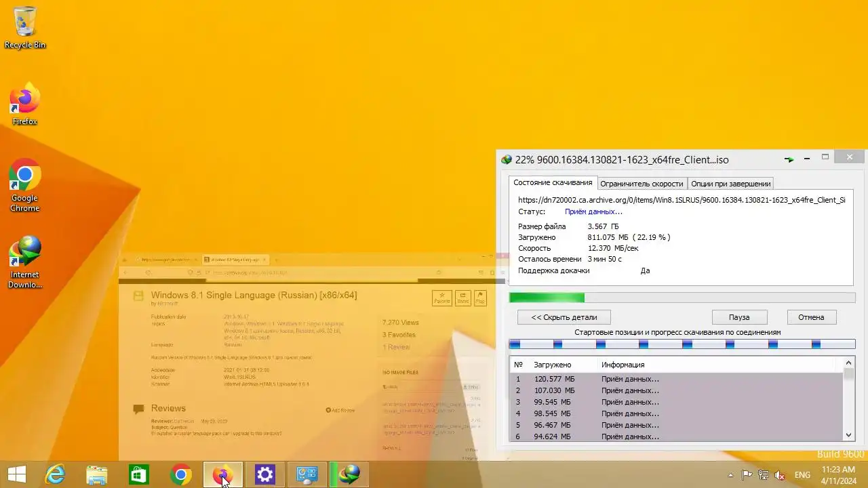Launch Internet Explorer from the taskbar
The height and width of the screenshot is (488, 868).
pyautogui.click(x=55, y=474)
